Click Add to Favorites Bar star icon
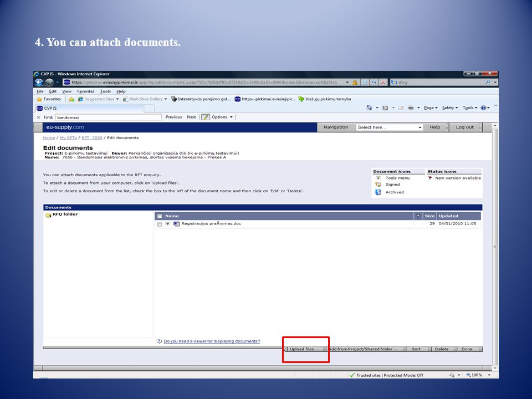Screen dimensions: 532x399 click(71, 99)
